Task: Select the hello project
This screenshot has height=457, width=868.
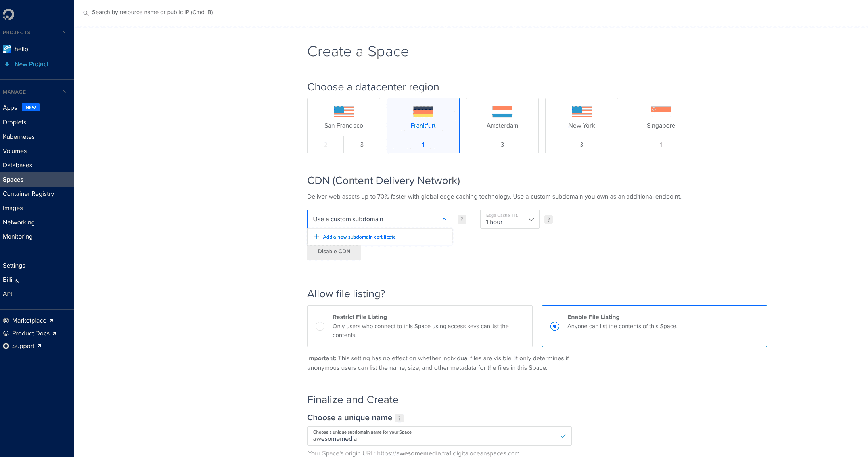Action: [21, 49]
